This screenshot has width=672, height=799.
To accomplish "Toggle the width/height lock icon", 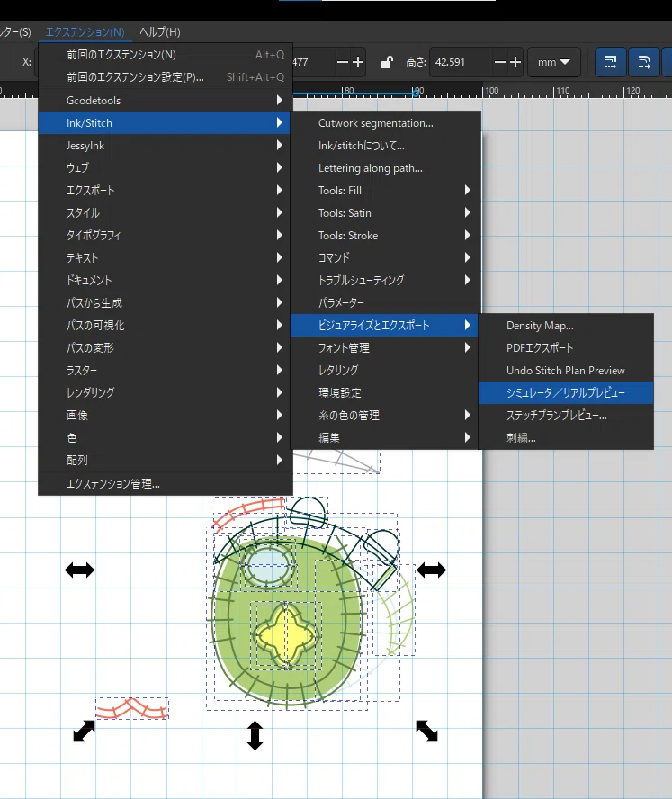I will [387, 62].
